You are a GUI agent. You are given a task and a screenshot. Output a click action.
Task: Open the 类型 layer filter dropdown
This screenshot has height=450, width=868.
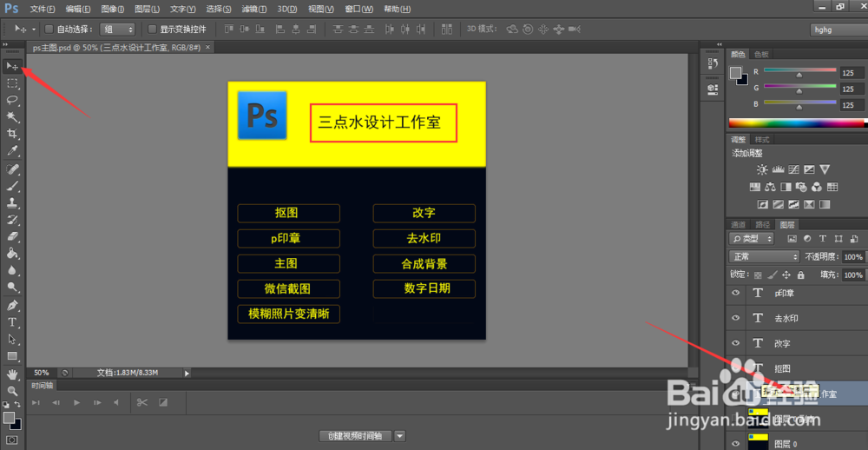click(751, 239)
